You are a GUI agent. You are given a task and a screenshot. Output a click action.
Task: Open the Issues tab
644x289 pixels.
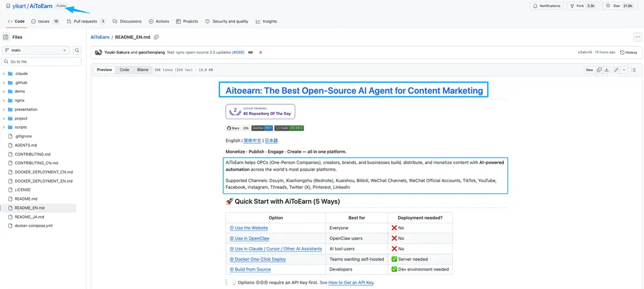46,21
